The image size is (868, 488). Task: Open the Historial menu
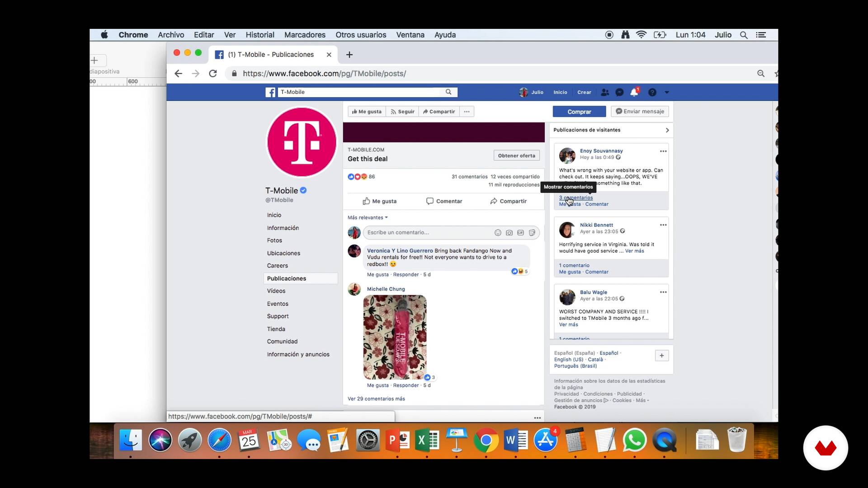click(x=260, y=35)
